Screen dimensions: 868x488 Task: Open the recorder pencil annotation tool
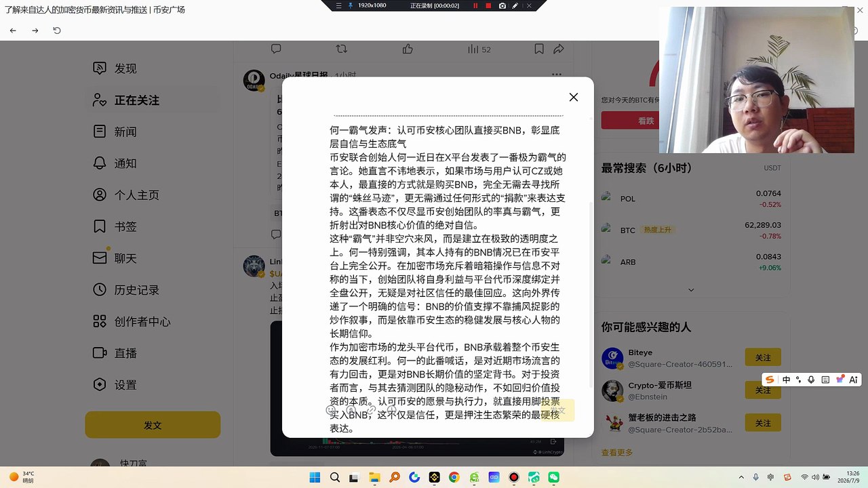click(x=515, y=5)
